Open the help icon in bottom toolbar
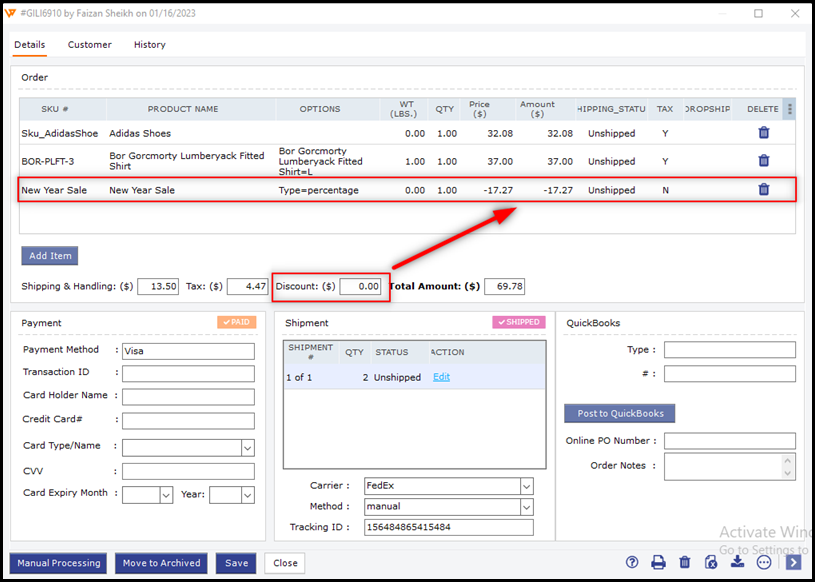The width and height of the screenshot is (815, 582). click(632, 563)
